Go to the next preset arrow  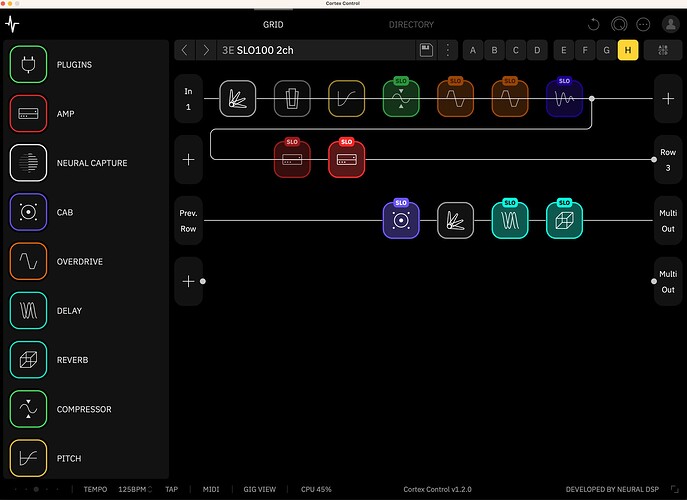pyautogui.click(x=206, y=50)
